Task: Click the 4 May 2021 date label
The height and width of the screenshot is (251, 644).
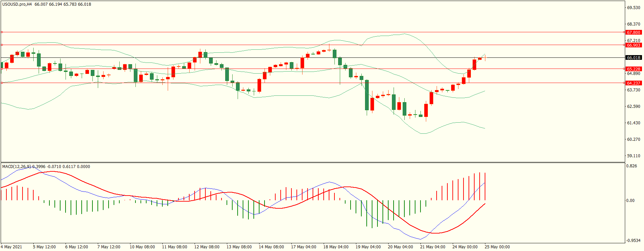Action: point(11,247)
